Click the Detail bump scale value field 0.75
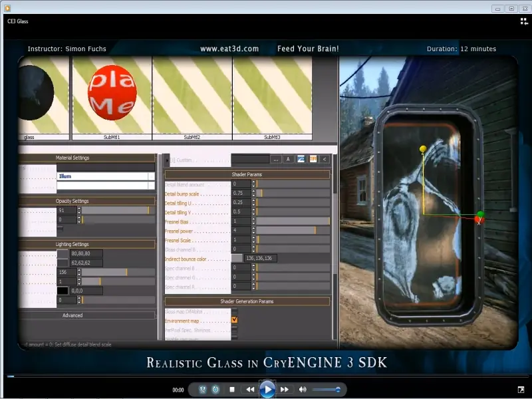Viewport: 532px width, 399px height. (241, 193)
